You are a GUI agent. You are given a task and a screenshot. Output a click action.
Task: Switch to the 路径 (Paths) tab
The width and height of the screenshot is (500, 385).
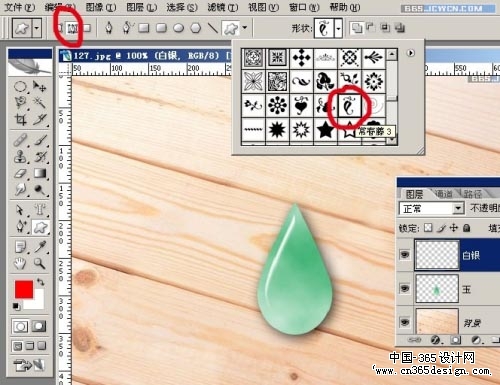pyautogui.click(x=473, y=194)
